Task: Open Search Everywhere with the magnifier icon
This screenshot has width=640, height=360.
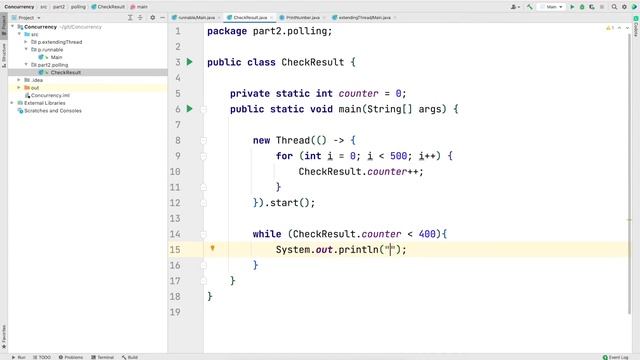Action: tap(614, 7)
